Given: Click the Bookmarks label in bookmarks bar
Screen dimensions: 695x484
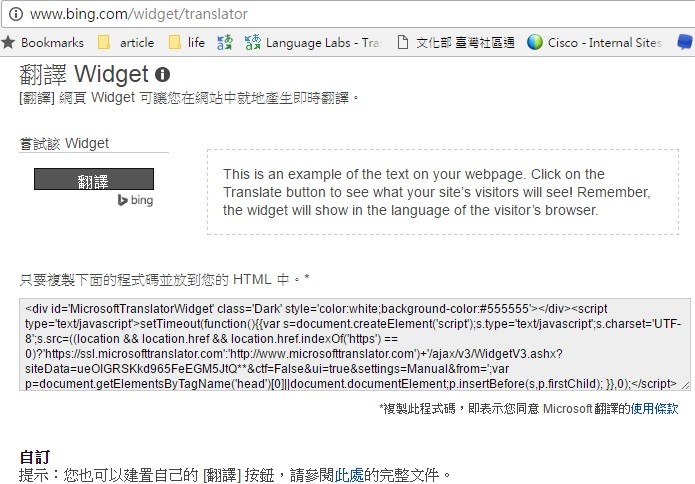Looking at the screenshot, I should [52, 43].
